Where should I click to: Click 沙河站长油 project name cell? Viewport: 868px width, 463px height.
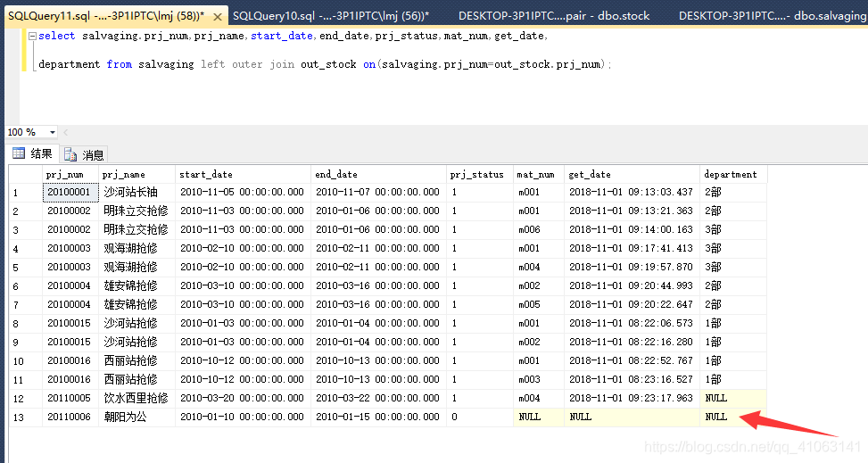coord(136,192)
